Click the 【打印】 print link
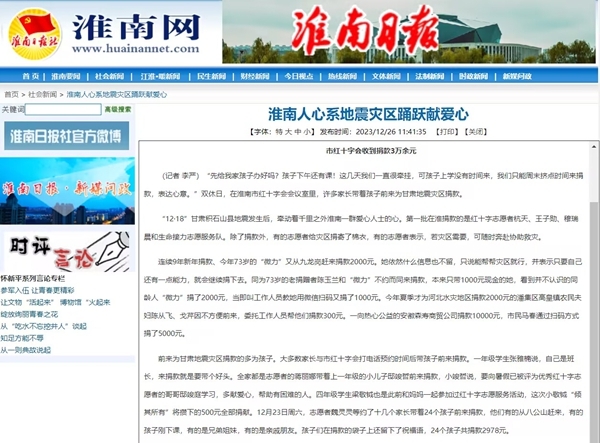 click(447, 132)
